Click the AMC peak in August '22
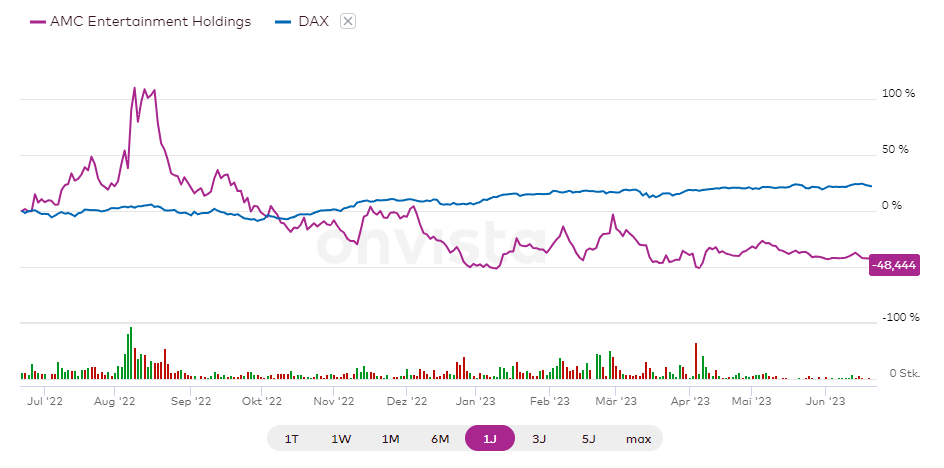Image resolution: width=944 pixels, height=468 pixels. click(x=135, y=88)
